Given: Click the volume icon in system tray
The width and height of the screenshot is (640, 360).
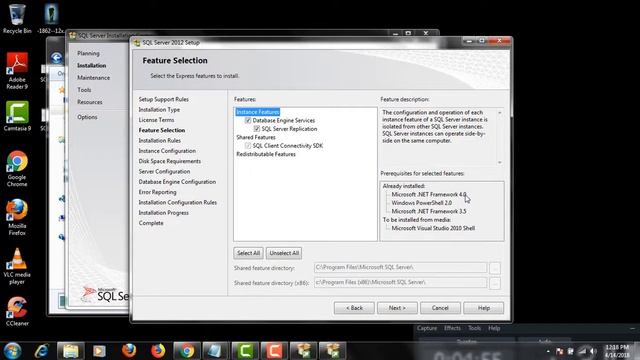Looking at the screenshot, I should [593, 351].
